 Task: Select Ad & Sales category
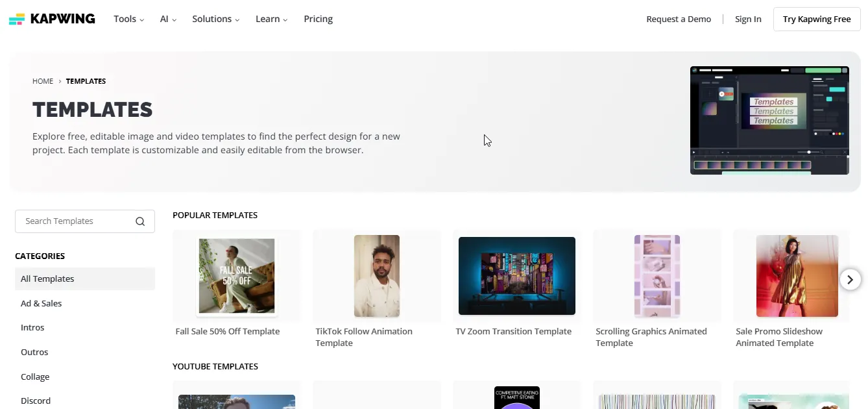42,303
